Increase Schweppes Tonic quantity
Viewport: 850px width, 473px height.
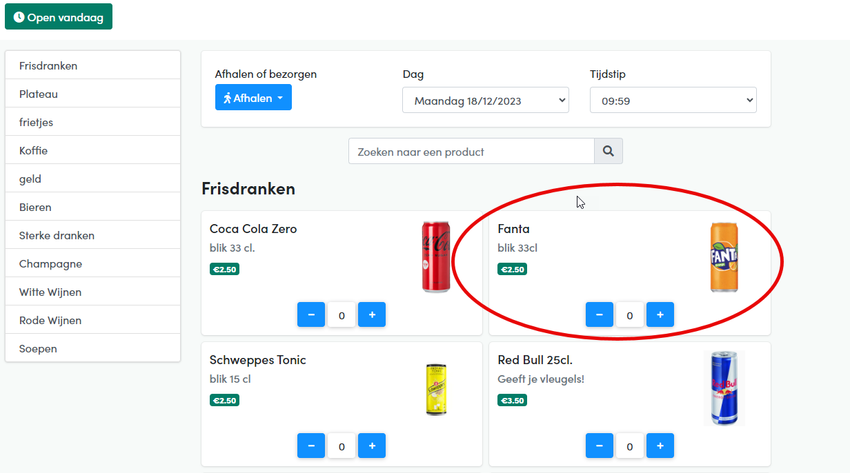372,446
